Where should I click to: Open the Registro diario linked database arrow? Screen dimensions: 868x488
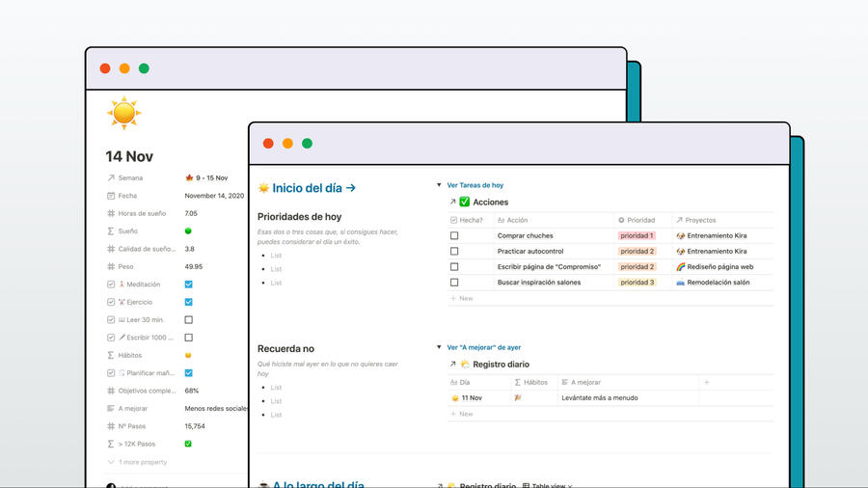point(452,365)
